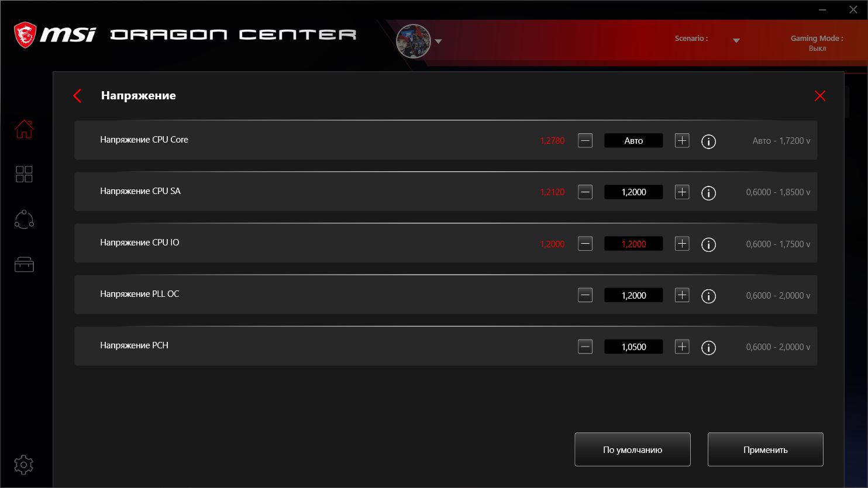This screenshot has height=488, width=868.
Task: Click the По умолчанию button
Action: [x=632, y=449]
